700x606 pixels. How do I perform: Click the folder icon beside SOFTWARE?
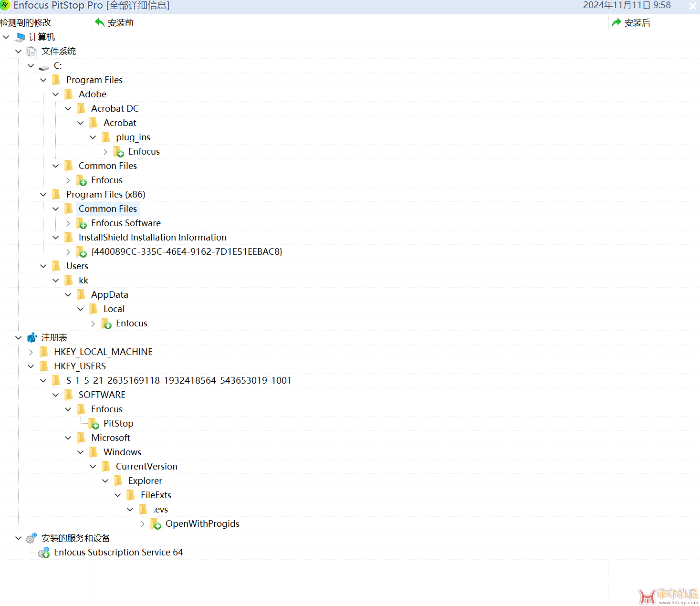click(x=69, y=395)
